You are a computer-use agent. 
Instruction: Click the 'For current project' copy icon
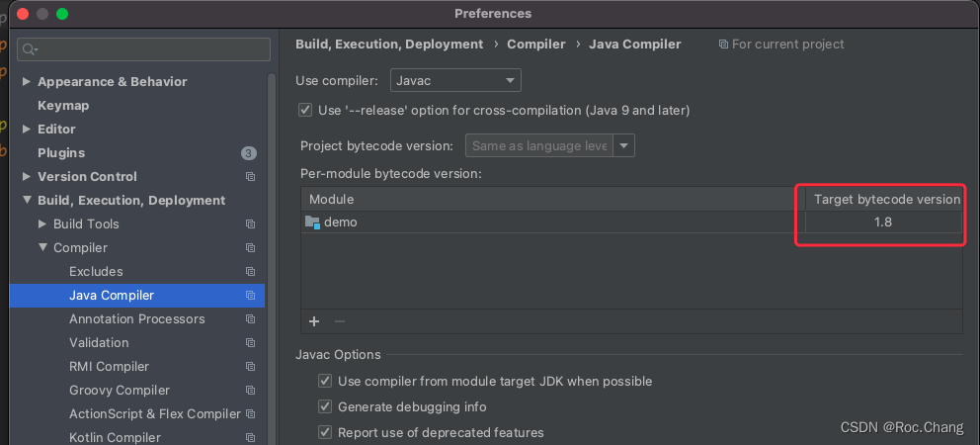(x=724, y=44)
